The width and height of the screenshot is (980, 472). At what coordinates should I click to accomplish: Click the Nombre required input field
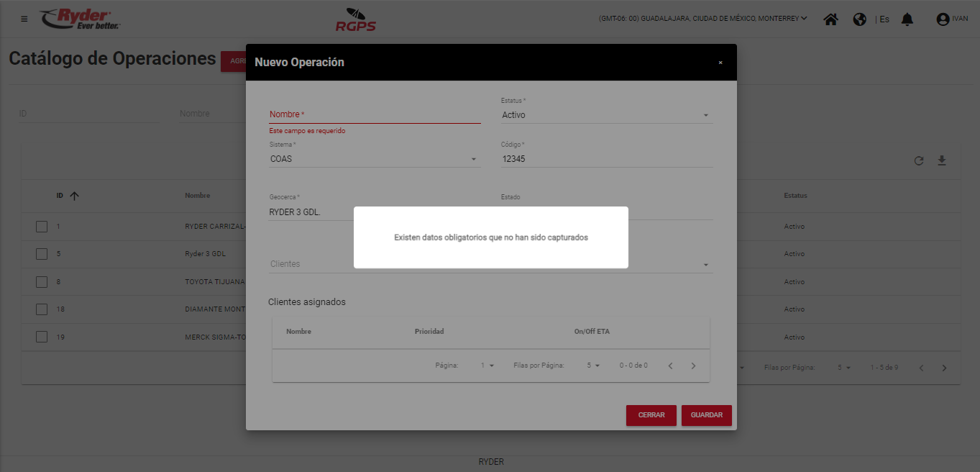click(374, 114)
